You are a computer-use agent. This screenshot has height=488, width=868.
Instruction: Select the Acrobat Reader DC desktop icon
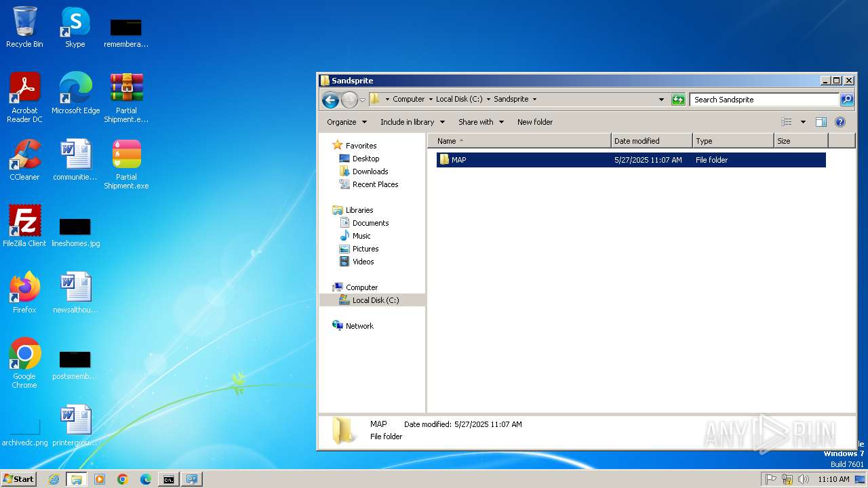coord(24,98)
